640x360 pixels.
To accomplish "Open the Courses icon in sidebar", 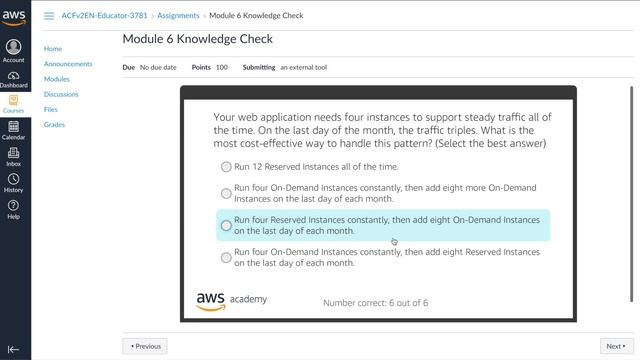I will (13, 100).
